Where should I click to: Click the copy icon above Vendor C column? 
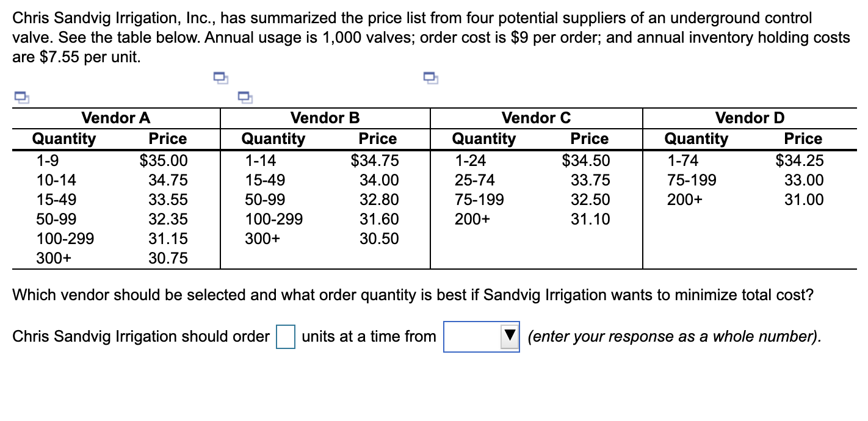(430, 76)
